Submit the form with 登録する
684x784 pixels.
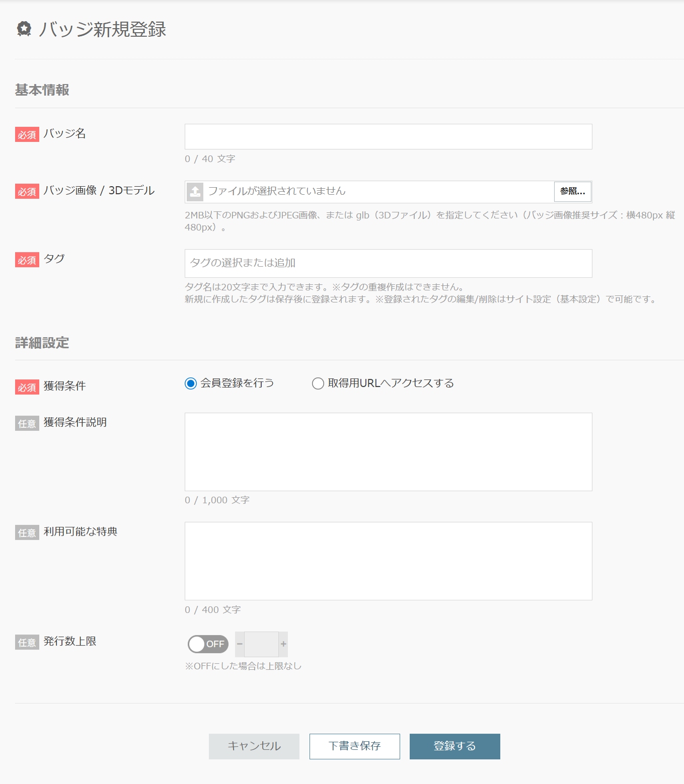[454, 746]
